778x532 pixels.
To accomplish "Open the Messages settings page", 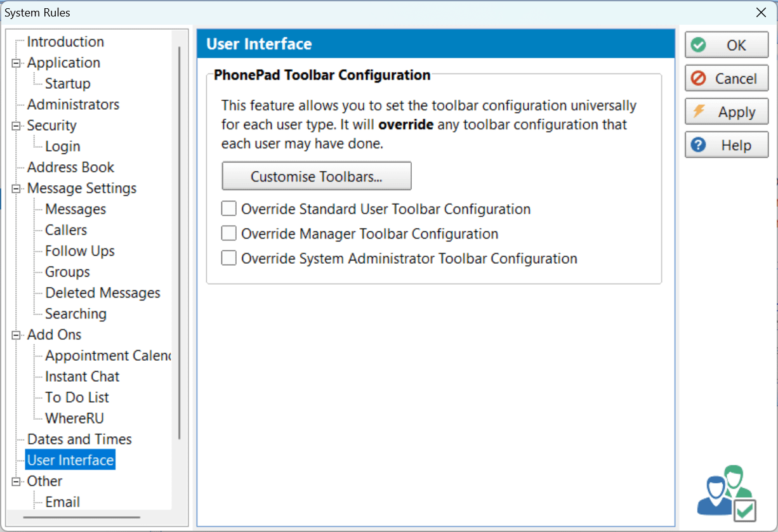I will pos(76,209).
